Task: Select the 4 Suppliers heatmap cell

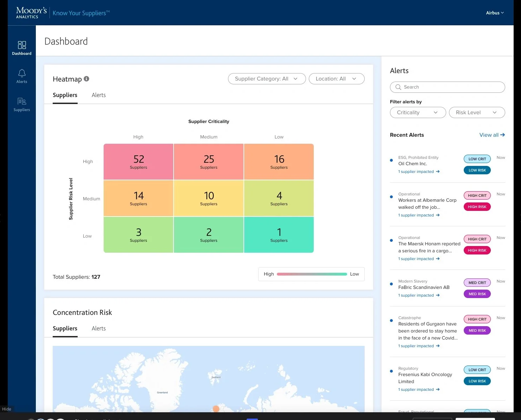Action: 279,198
